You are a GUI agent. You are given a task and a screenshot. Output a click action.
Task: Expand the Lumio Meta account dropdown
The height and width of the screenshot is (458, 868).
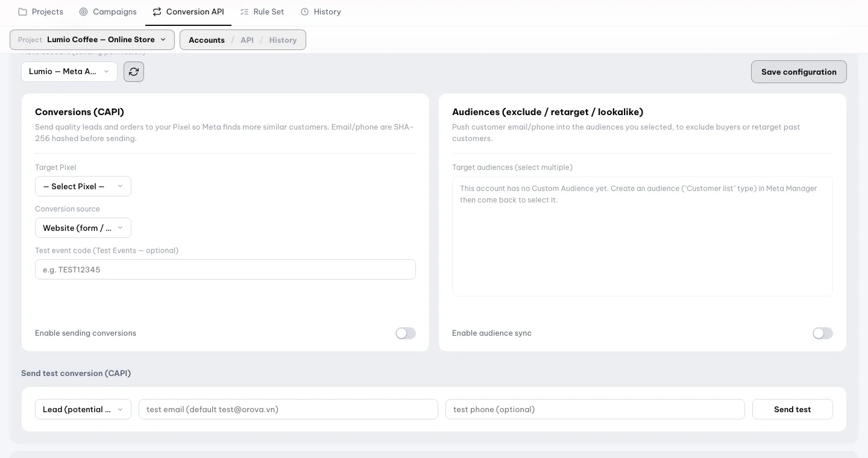pyautogui.click(x=69, y=72)
